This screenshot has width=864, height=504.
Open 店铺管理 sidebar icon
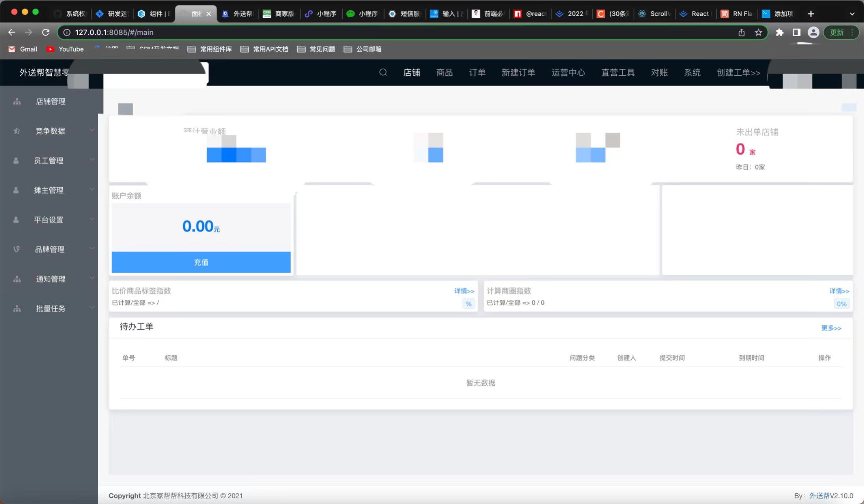click(17, 101)
